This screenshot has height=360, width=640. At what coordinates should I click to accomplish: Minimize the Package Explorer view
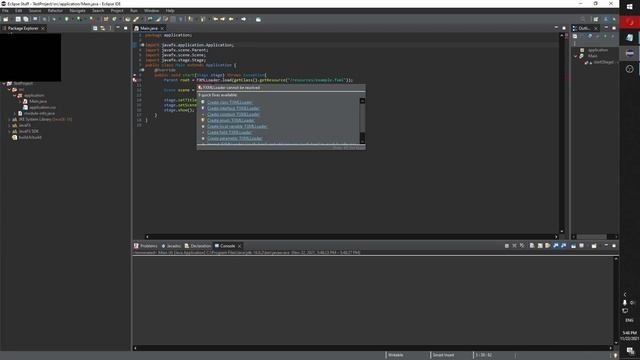click(118, 28)
